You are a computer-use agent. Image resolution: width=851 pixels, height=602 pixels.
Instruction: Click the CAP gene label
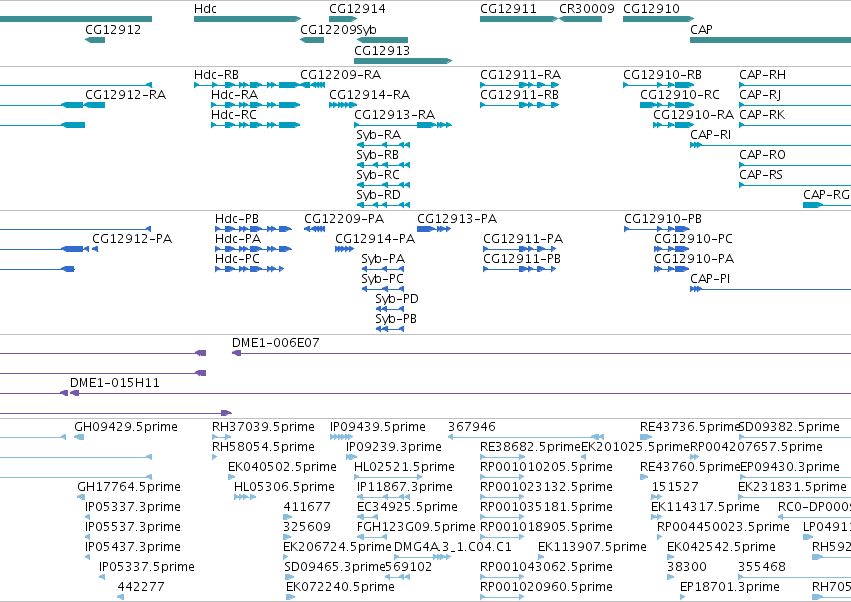click(x=701, y=29)
